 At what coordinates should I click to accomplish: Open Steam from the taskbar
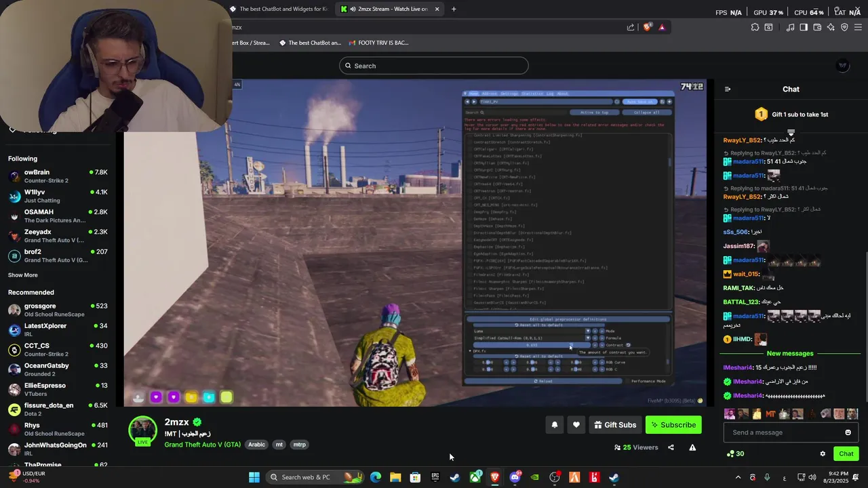[455, 477]
